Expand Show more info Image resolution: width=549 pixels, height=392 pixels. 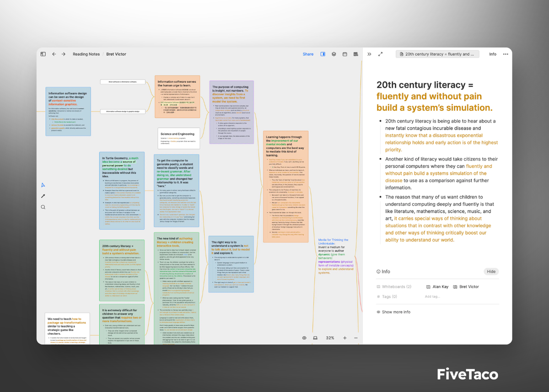point(393,312)
